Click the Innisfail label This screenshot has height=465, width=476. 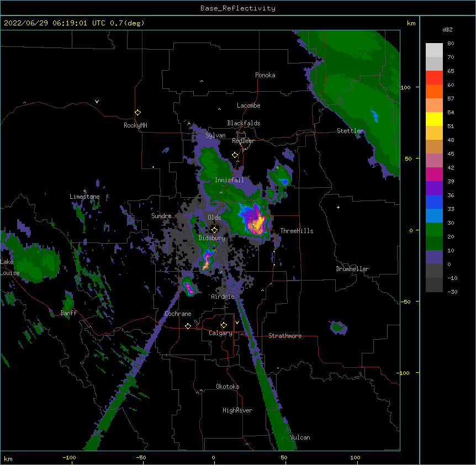tap(229, 180)
